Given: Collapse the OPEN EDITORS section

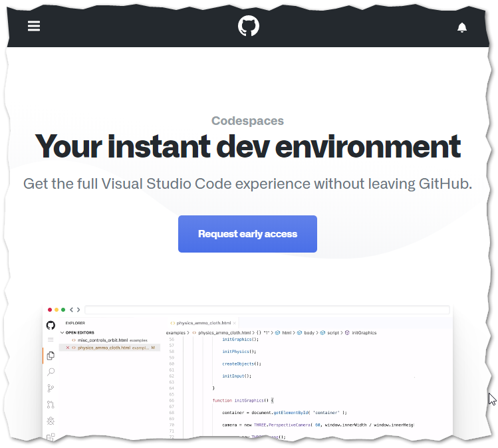Looking at the screenshot, I should [x=62, y=333].
